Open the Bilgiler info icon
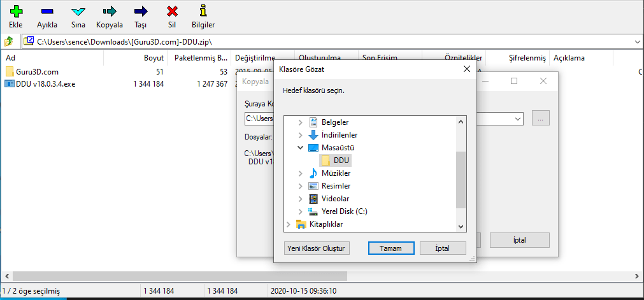The height and width of the screenshot is (300, 644). [x=203, y=11]
